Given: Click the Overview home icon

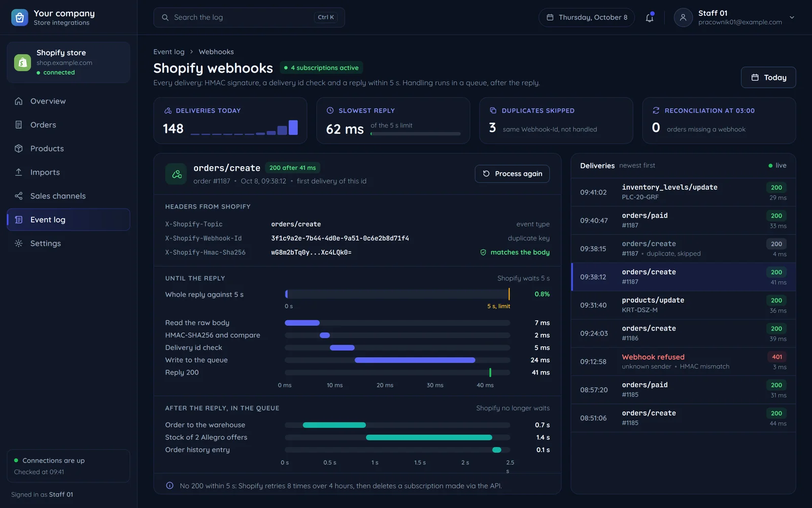Looking at the screenshot, I should coord(19,101).
